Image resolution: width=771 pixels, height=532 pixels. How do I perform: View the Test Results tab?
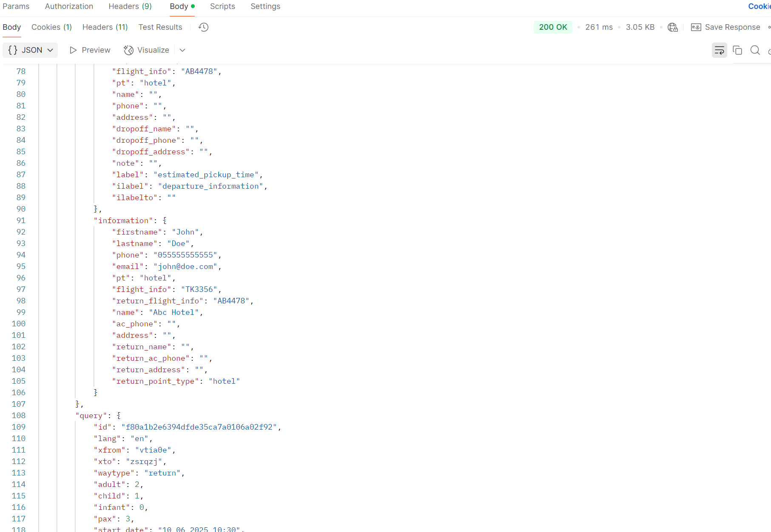[160, 27]
